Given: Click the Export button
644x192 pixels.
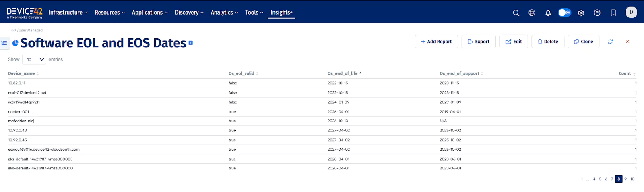Looking at the screenshot, I should [478, 42].
